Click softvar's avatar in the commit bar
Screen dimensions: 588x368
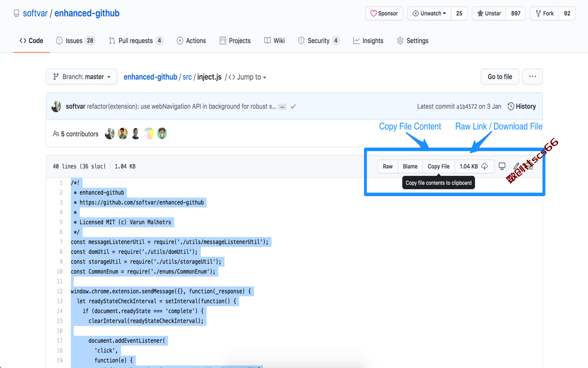click(x=57, y=106)
